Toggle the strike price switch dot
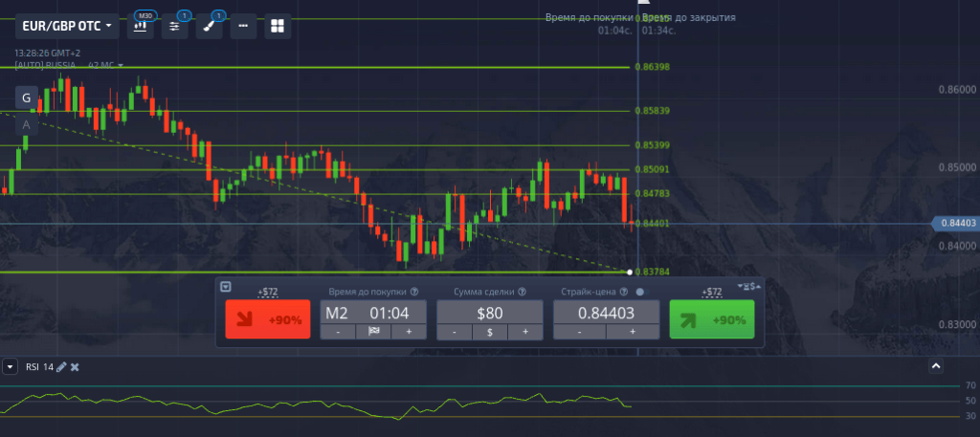This screenshot has height=437, width=980. [640, 292]
